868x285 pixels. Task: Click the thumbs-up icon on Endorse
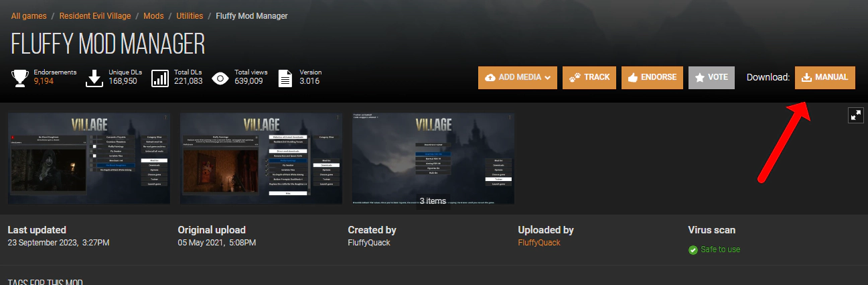(x=632, y=78)
